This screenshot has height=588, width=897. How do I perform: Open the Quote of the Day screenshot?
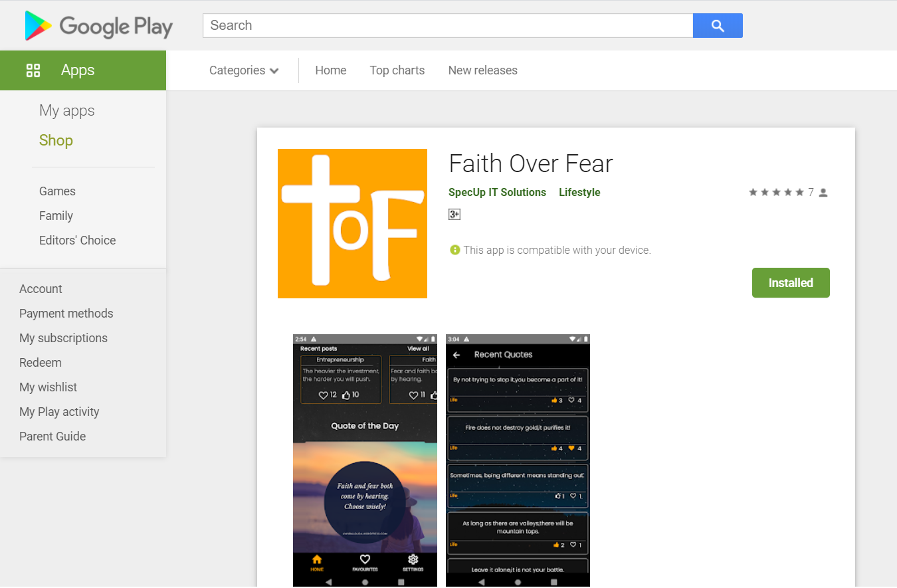point(365,460)
